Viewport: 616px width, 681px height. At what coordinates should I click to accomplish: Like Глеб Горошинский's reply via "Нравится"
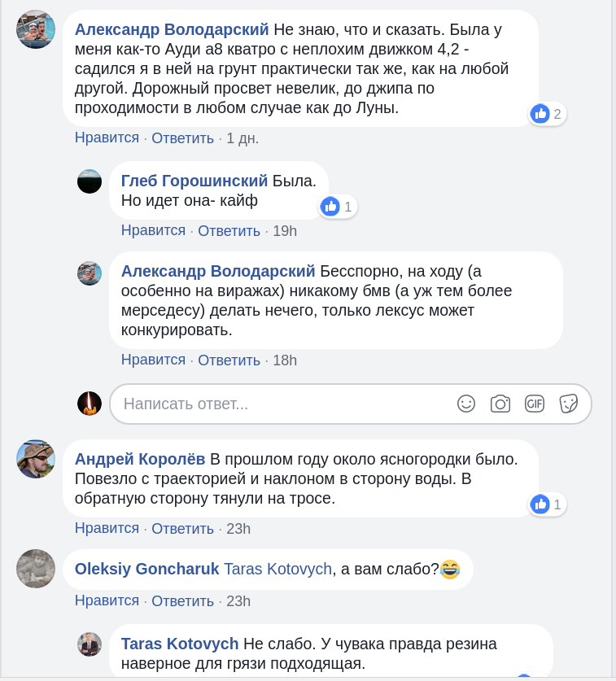point(153,231)
